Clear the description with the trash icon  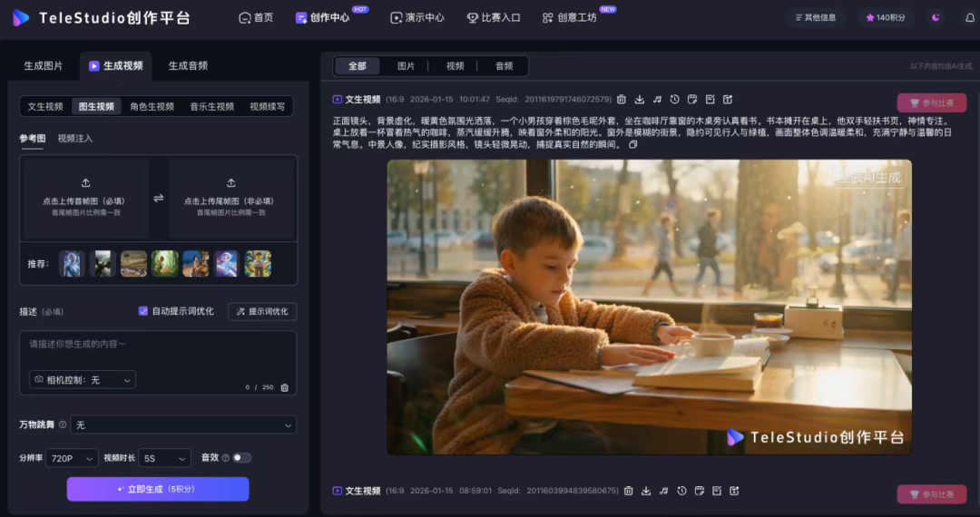284,387
